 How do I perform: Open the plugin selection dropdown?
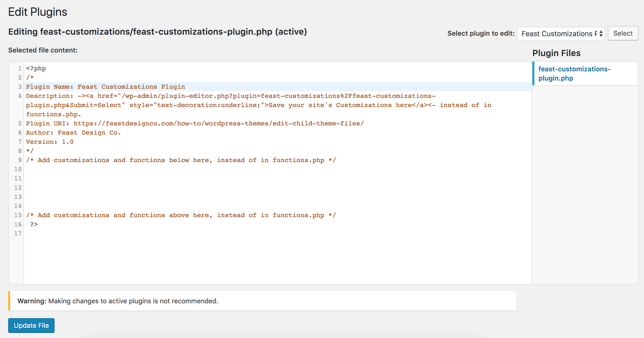[x=561, y=33]
